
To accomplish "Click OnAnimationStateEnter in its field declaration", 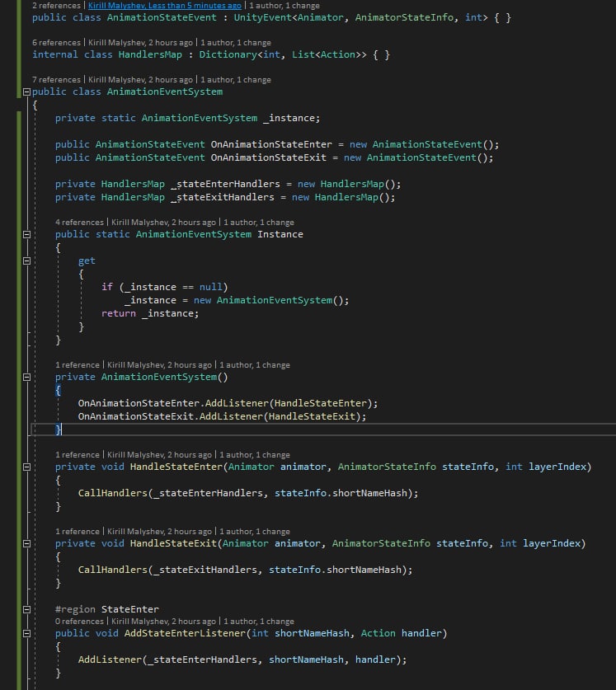I will tap(271, 144).
